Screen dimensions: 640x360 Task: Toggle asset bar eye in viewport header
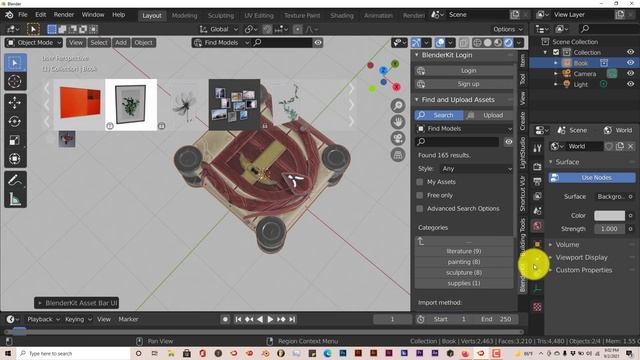[318, 42]
